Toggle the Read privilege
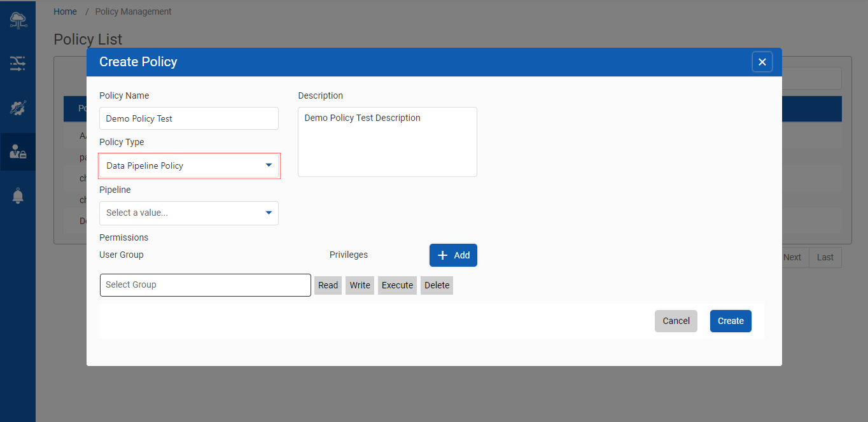Image resolution: width=868 pixels, height=422 pixels. [x=328, y=285]
